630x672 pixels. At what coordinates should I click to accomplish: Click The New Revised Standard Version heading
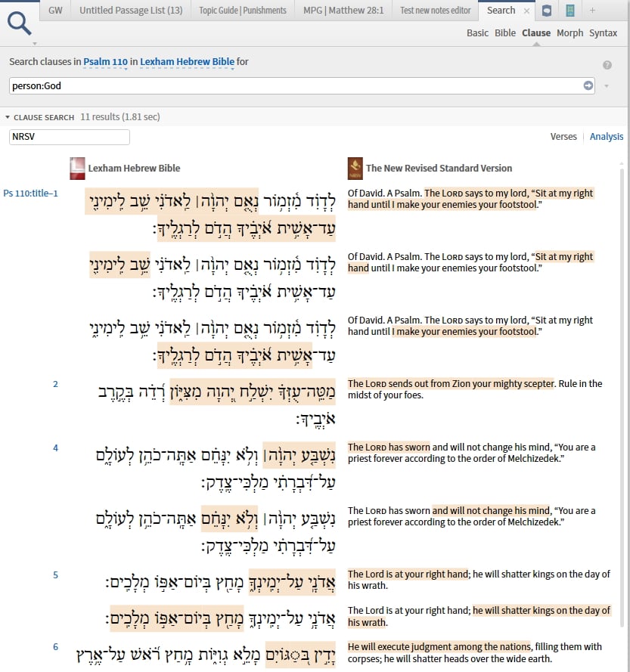(x=439, y=169)
